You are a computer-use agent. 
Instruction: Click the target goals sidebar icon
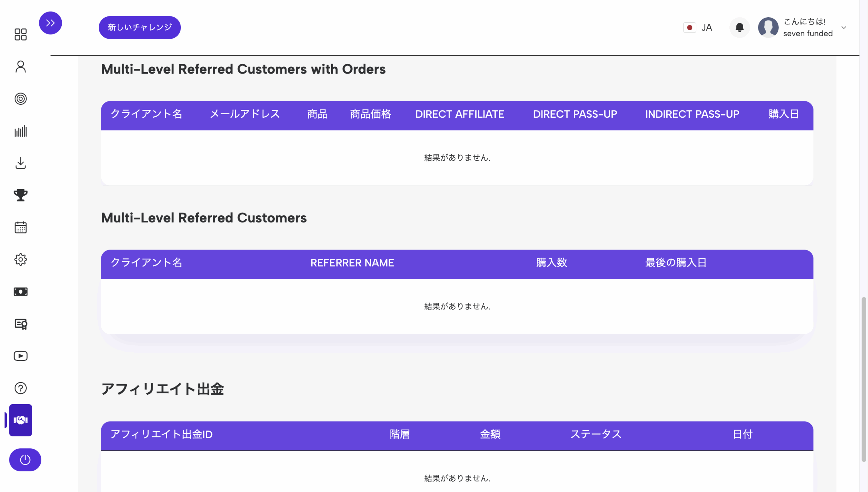(x=21, y=99)
